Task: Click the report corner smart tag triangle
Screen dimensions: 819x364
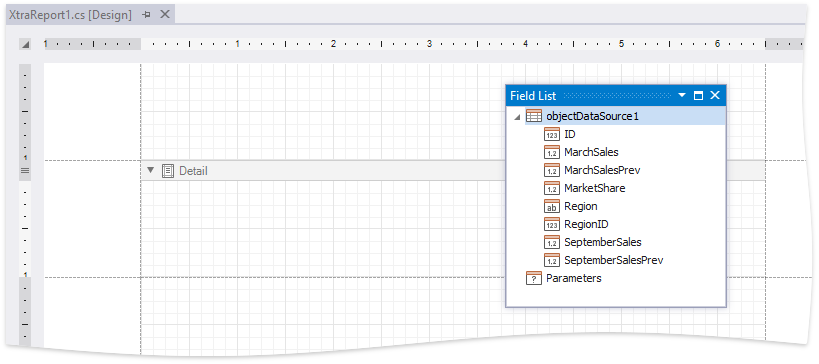Action: (x=25, y=44)
